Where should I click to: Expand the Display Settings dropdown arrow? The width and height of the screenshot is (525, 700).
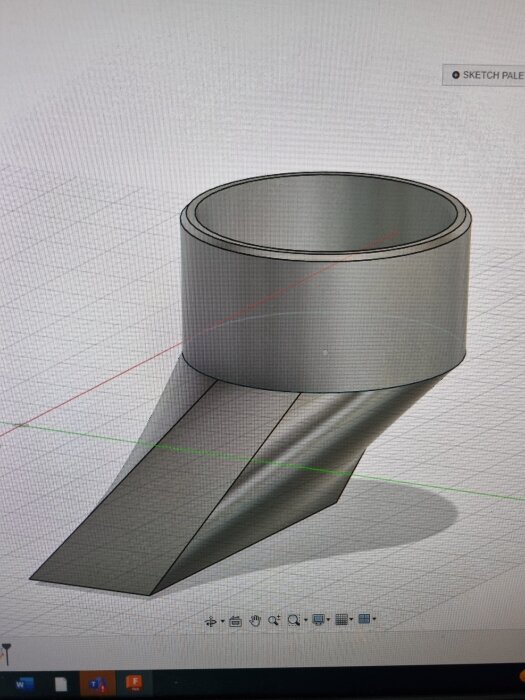pos(329,619)
